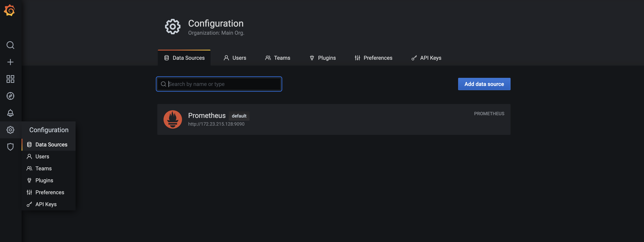Screen dimensions: 644x242
Task: Select API Keys in Configuration flyout menu
Action: coord(49,204)
